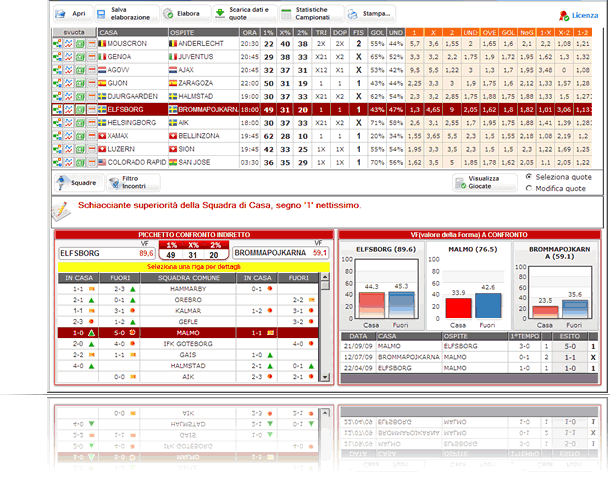This screenshot has height=491, width=610.
Task: Open Filtro Incontri button
Action: tap(133, 182)
